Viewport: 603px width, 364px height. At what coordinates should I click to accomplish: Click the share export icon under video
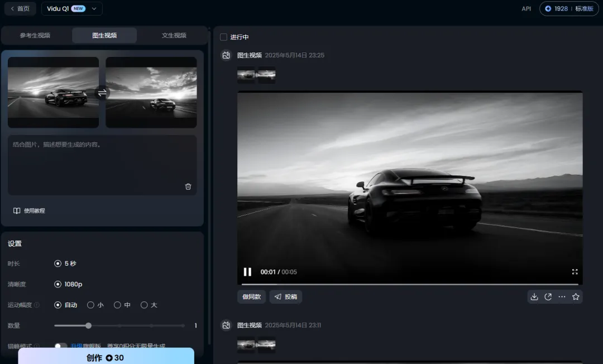pyautogui.click(x=548, y=297)
